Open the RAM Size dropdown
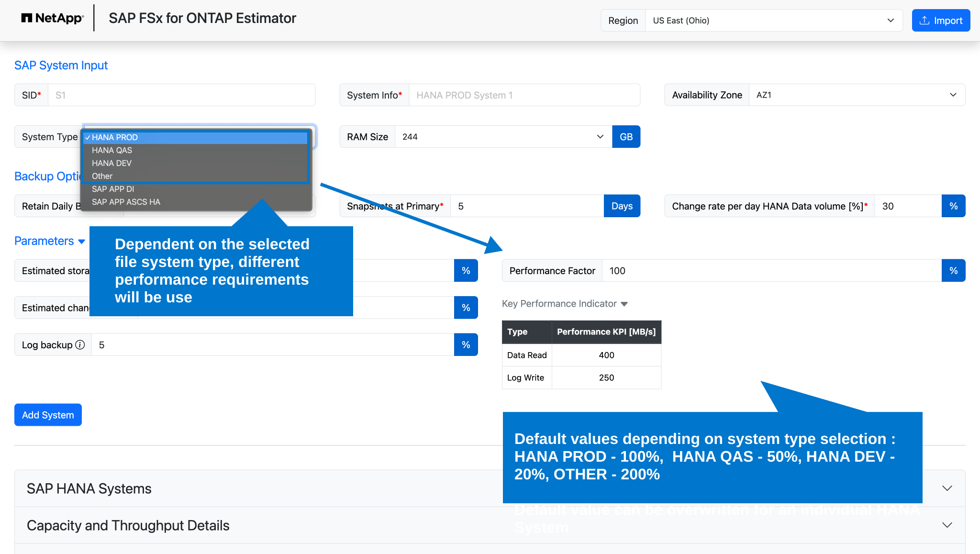The height and width of the screenshot is (554, 980). [503, 137]
